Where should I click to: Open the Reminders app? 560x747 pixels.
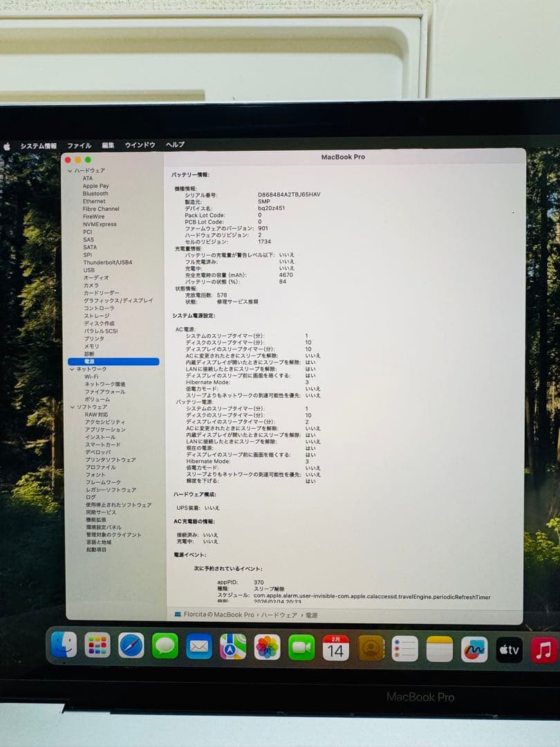[x=405, y=649]
